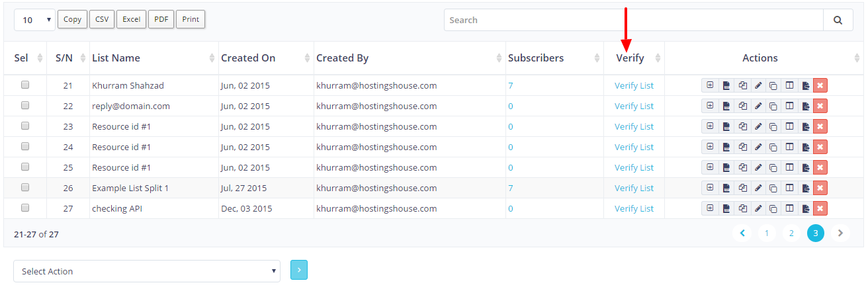Click the magnifier search button
This screenshot has width=868, height=287.
(x=838, y=20)
